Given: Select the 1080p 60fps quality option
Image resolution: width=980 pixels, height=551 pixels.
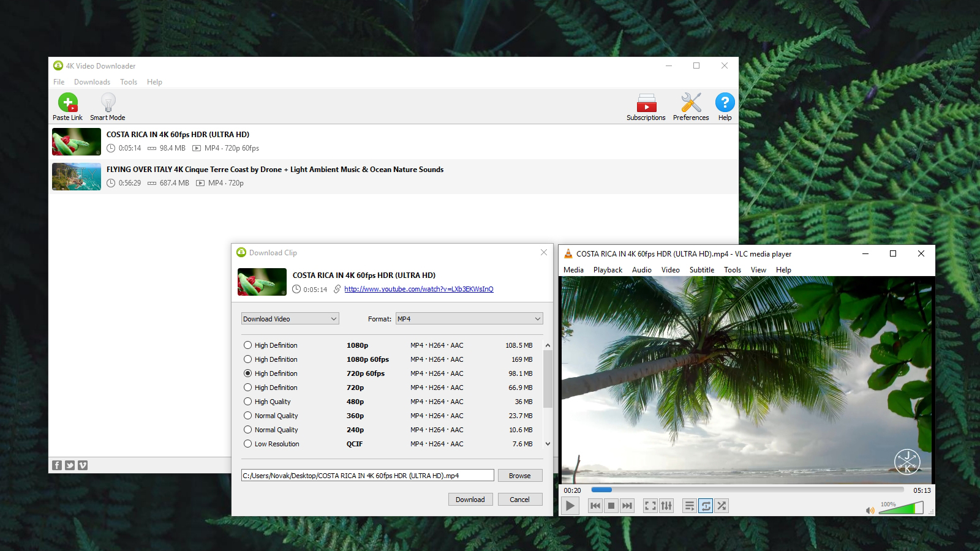Looking at the screenshot, I should pyautogui.click(x=248, y=359).
